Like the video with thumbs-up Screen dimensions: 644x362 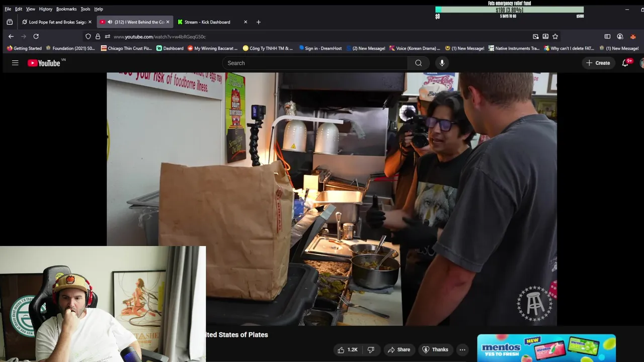(348, 349)
